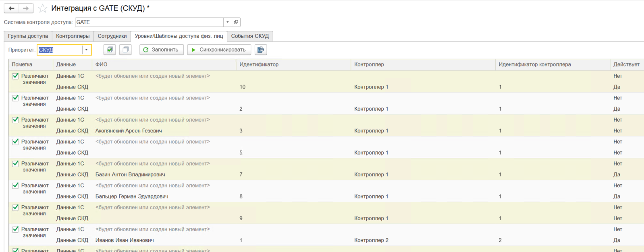Check all rows using the check-all icon

click(110, 50)
